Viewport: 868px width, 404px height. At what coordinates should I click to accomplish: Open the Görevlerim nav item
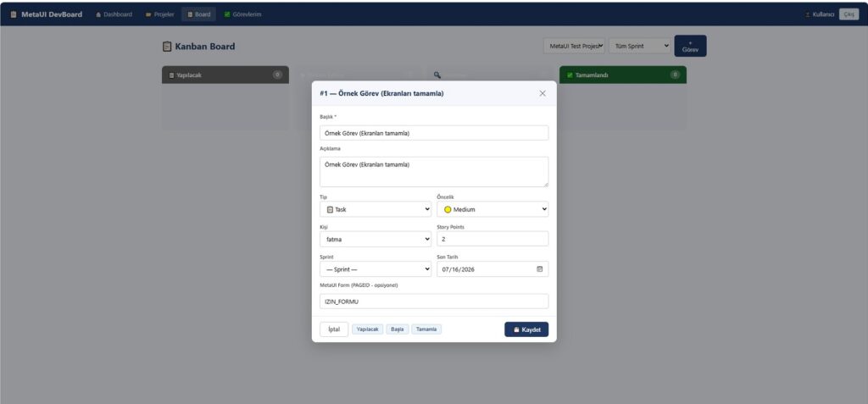click(242, 14)
